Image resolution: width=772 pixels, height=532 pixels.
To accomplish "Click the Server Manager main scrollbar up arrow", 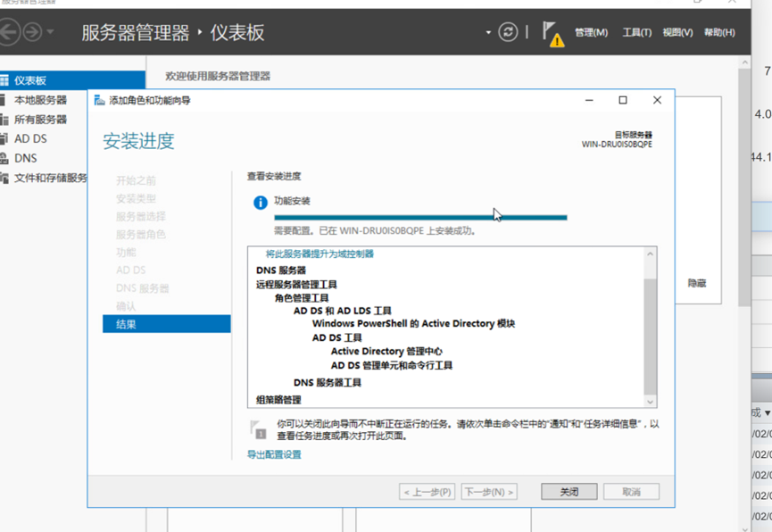I will 744,63.
